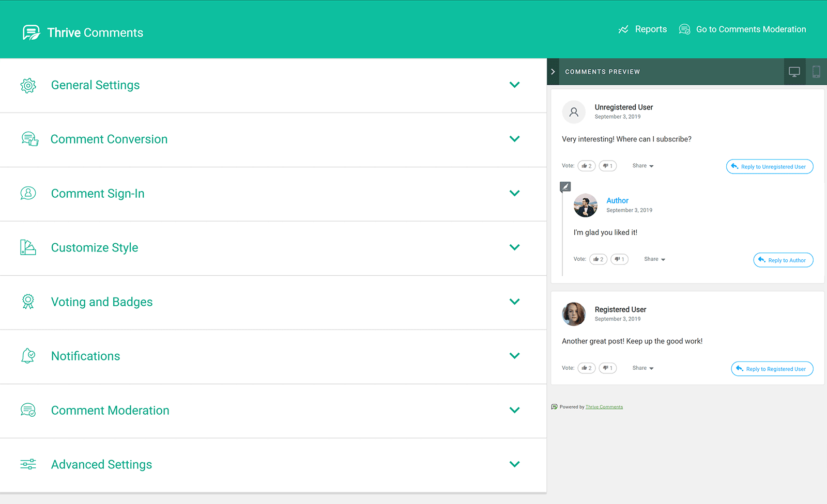Click Registered User profile photo
Image resolution: width=827 pixels, height=504 pixels.
pyautogui.click(x=574, y=314)
